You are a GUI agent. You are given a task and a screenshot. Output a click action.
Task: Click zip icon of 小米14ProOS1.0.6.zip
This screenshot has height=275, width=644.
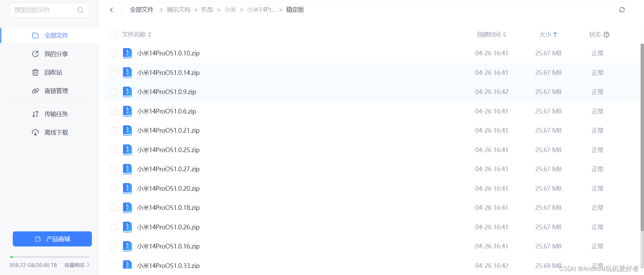click(127, 111)
